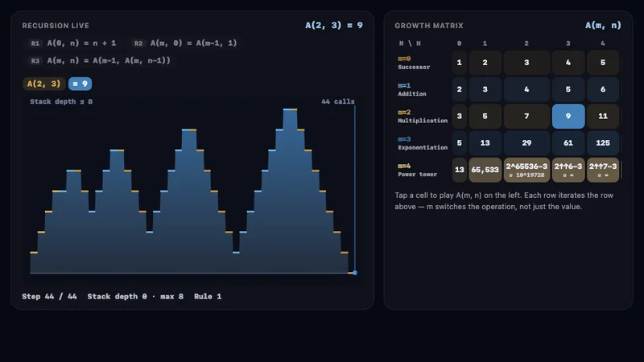Select the Addition row cell showing 6
This screenshot has width=644, height=362.
click(602, 89)
